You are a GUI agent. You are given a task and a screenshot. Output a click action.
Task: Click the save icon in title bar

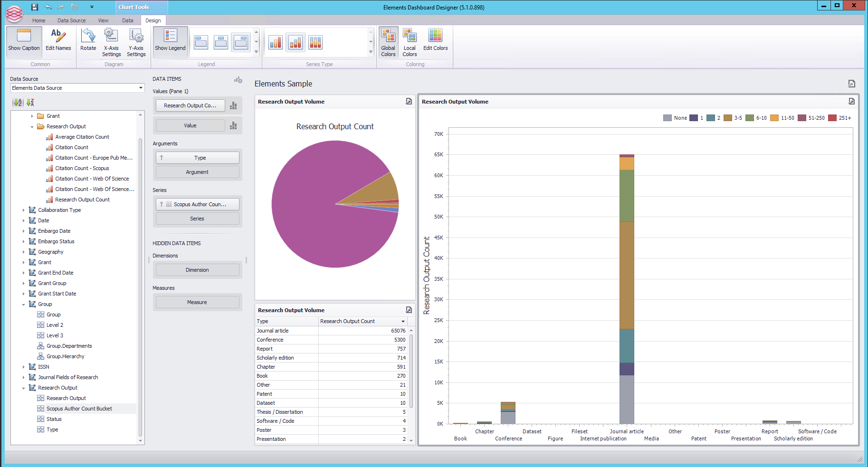pyautogui.click(x=35, y=7)
